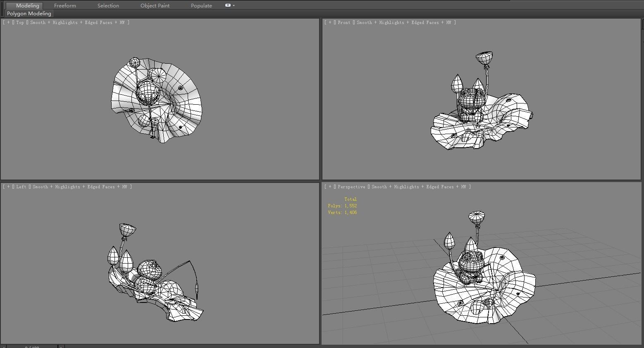Click the 'Verts: 1,406' statistic

point(342,212)
